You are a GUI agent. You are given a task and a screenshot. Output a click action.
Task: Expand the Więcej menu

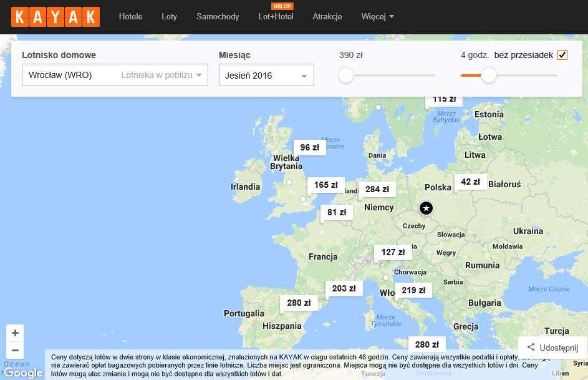pyautogui.click(x=377, y=16)
